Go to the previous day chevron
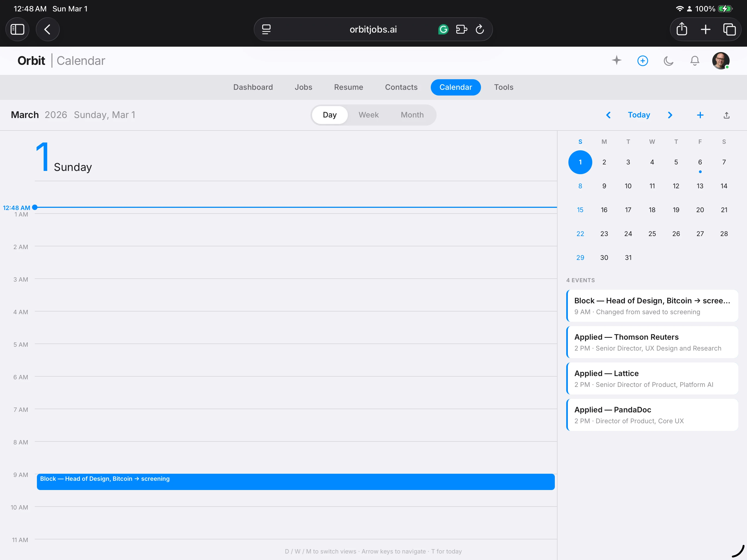This screenshot has height=560, width=747. click(x=608, y=115)
